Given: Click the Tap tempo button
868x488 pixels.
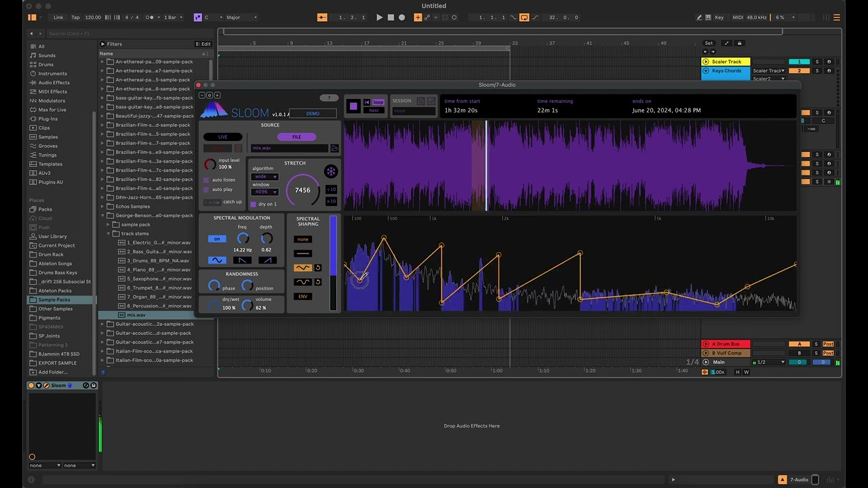Looking at the screenshot, I should point(75,18).
